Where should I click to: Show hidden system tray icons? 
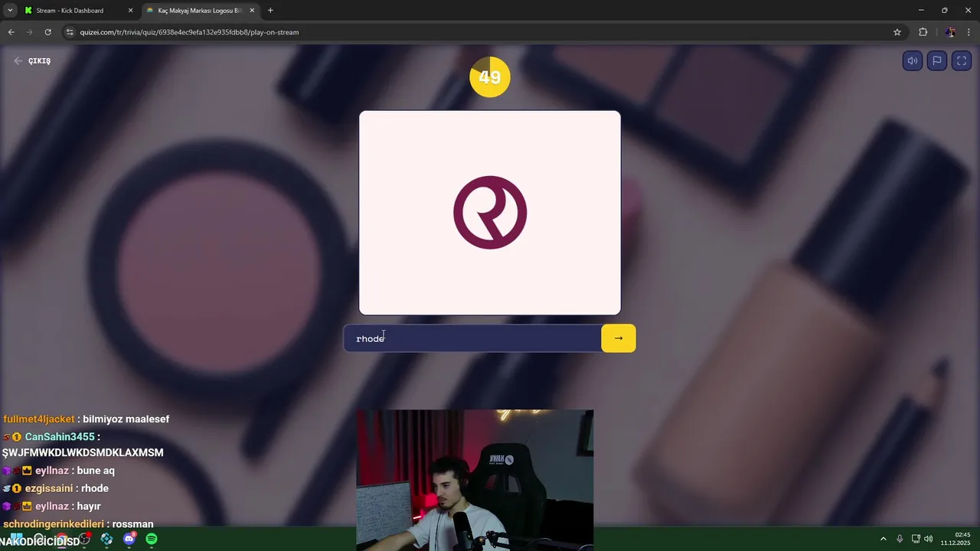[x=883, y=539]
